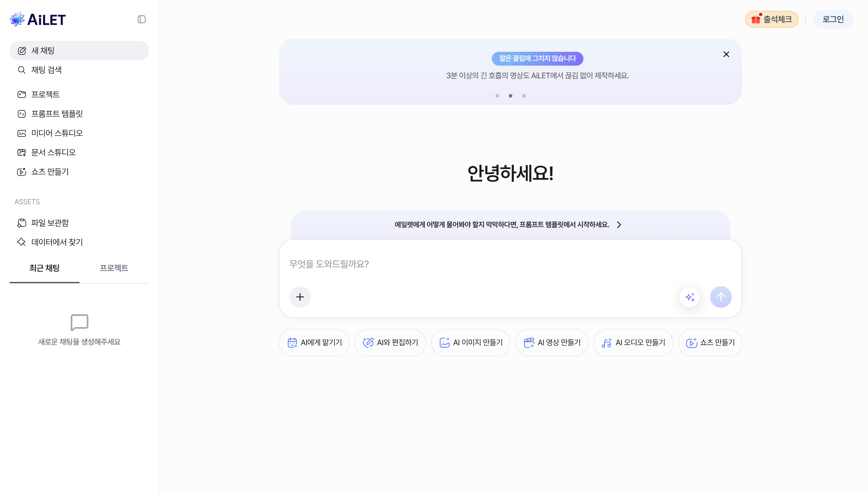This screenshot has height=494, width=868.
Task: Click the empty chat bubble icon
Action: coord(80,322)
